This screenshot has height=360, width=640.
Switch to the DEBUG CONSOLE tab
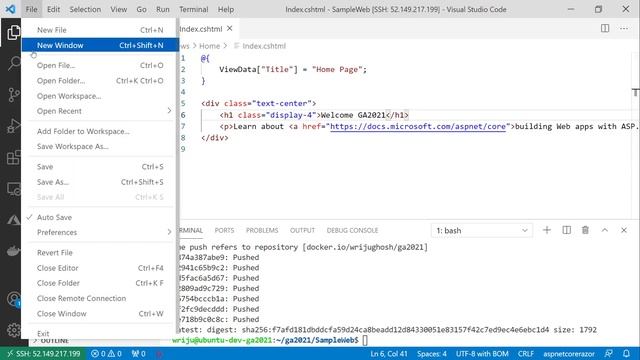tap(352, 230)
